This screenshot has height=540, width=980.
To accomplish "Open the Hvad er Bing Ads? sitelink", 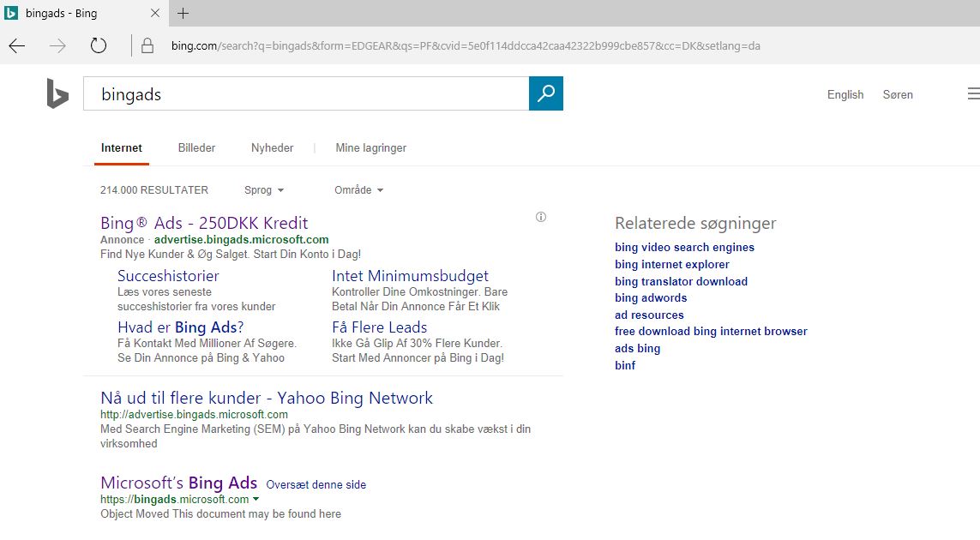I will tap(181, 327).
